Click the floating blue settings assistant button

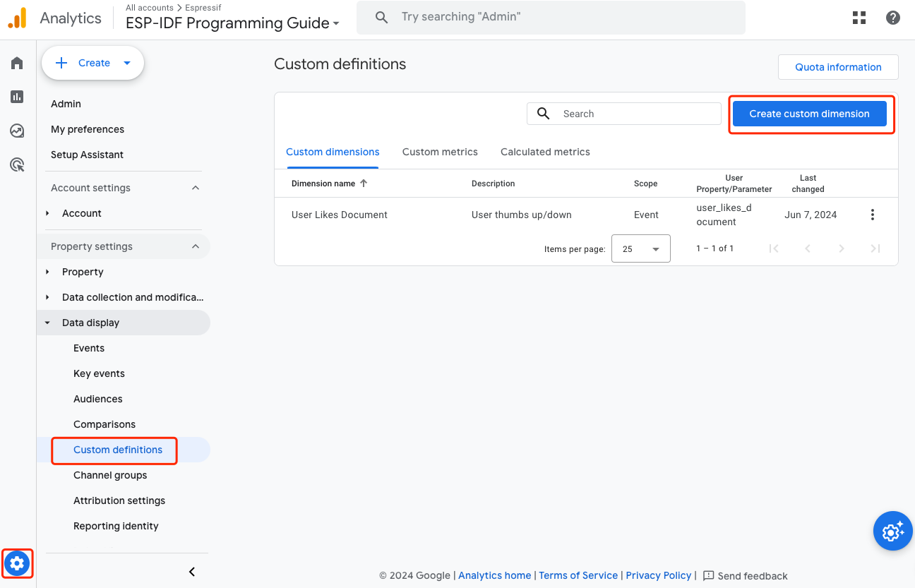892,531
